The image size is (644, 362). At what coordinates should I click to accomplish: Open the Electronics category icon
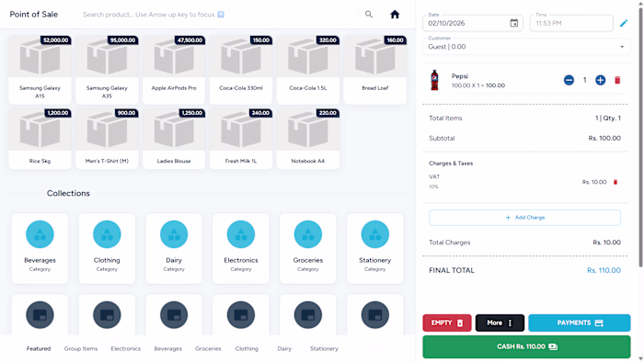point(241,234)
